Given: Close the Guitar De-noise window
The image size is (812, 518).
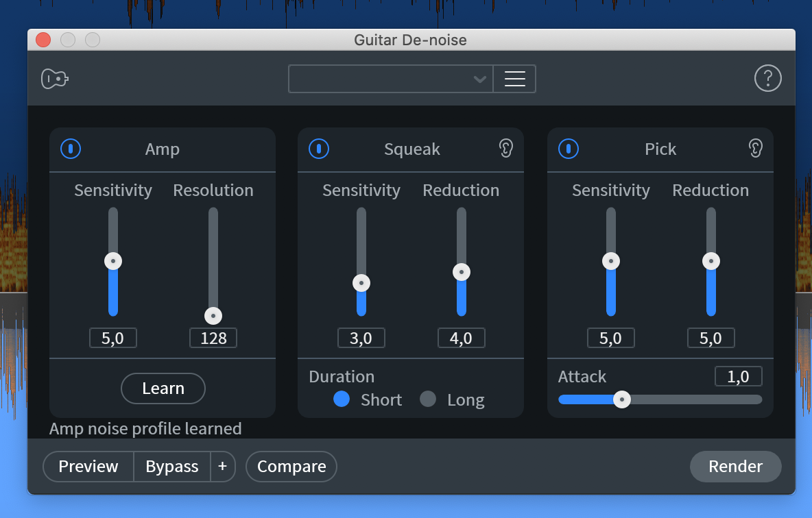Looking at the screenshot, I should 43,40.
